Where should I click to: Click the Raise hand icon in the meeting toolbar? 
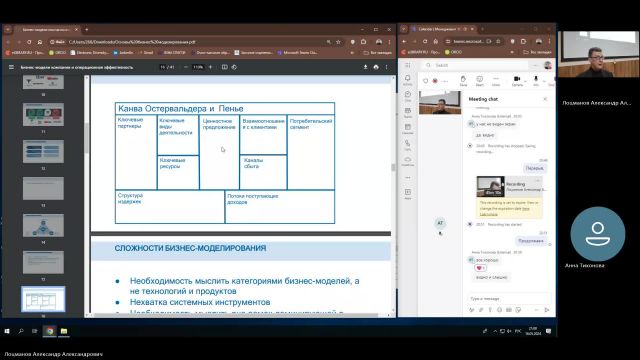click(463, 80)
